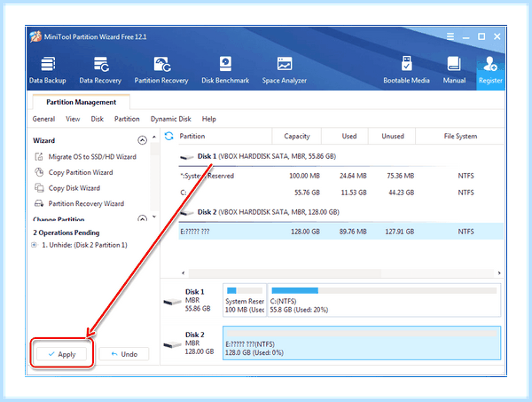
Task: Sort by the File System column header
Action: pyautogui.click(x=460, y=136)
